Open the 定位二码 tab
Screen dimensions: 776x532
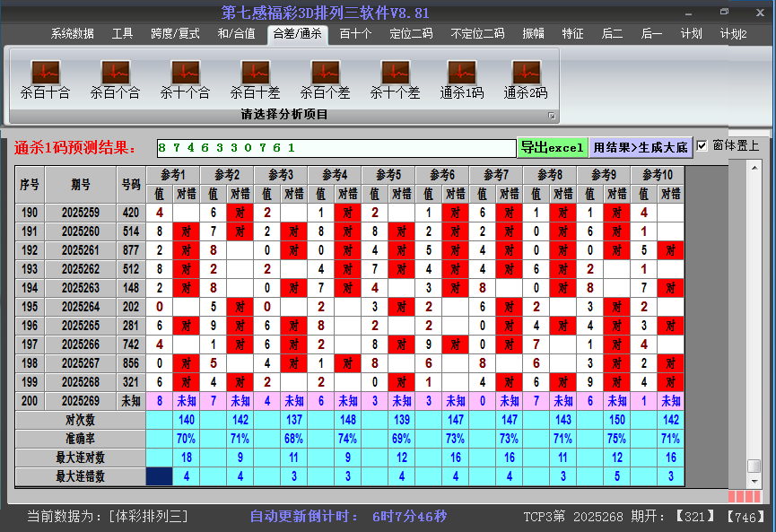411,34
